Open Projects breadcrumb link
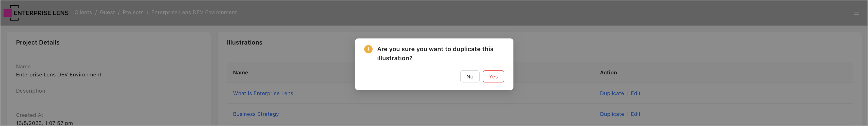The height and width of the screenshot is (126, 868). tap(133, 12)
